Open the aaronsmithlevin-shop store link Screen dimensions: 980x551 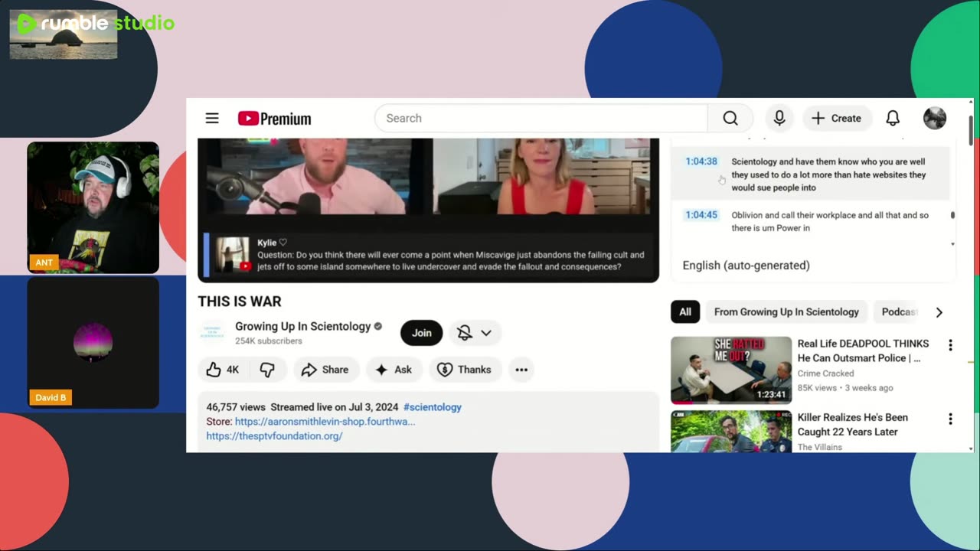click(325, 422)
